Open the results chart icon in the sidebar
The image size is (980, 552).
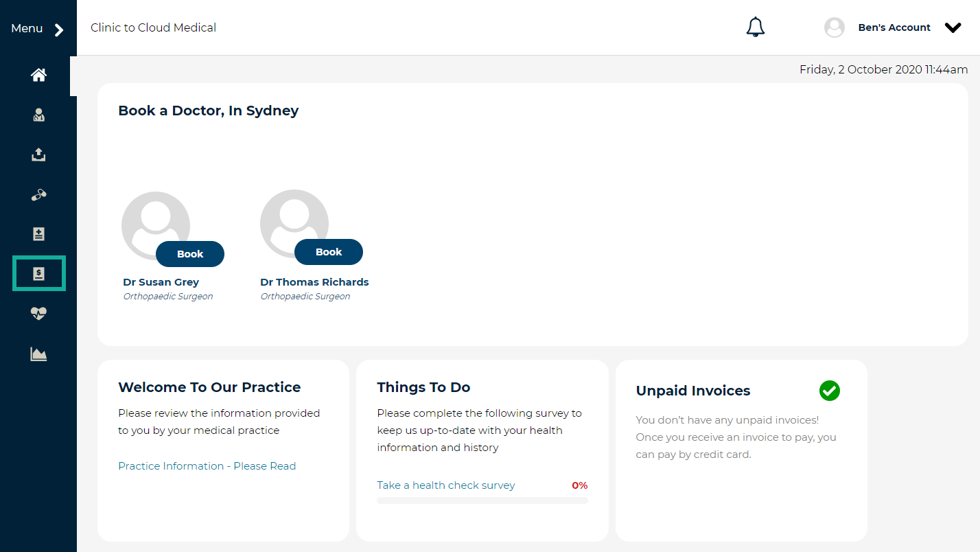click(x=38, y=353)
